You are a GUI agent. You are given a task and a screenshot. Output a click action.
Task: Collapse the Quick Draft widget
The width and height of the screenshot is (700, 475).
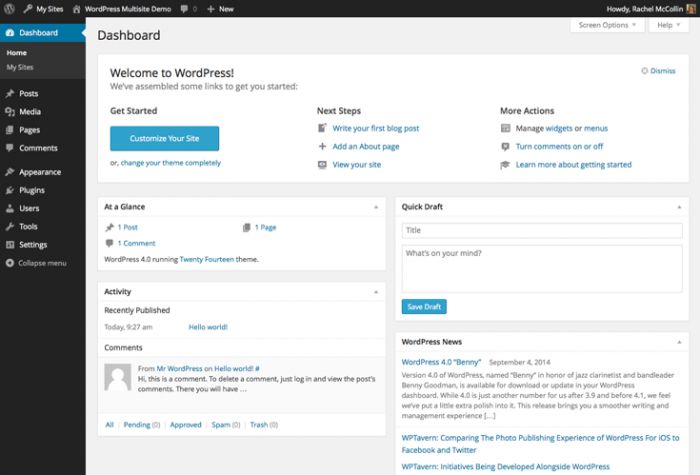(679, 207)
